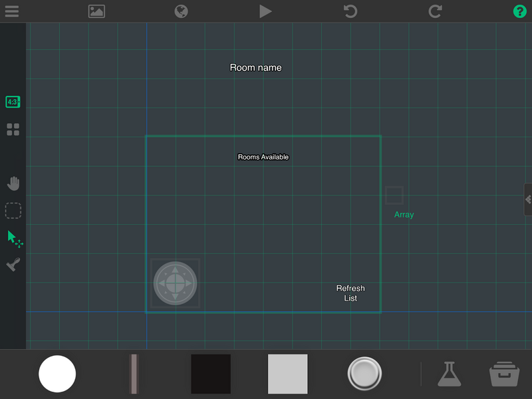Open the hamburger menu
This screenshot has height=399, width=532.
(12, 11)
